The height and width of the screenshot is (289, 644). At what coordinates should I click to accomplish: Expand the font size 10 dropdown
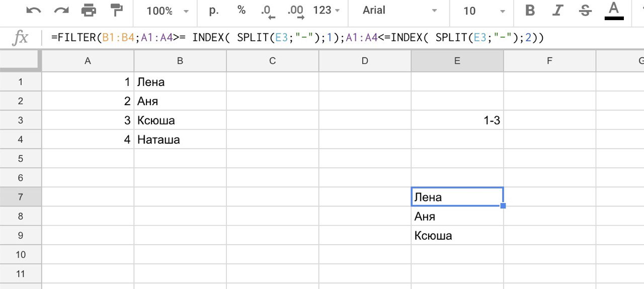[484, 11]
